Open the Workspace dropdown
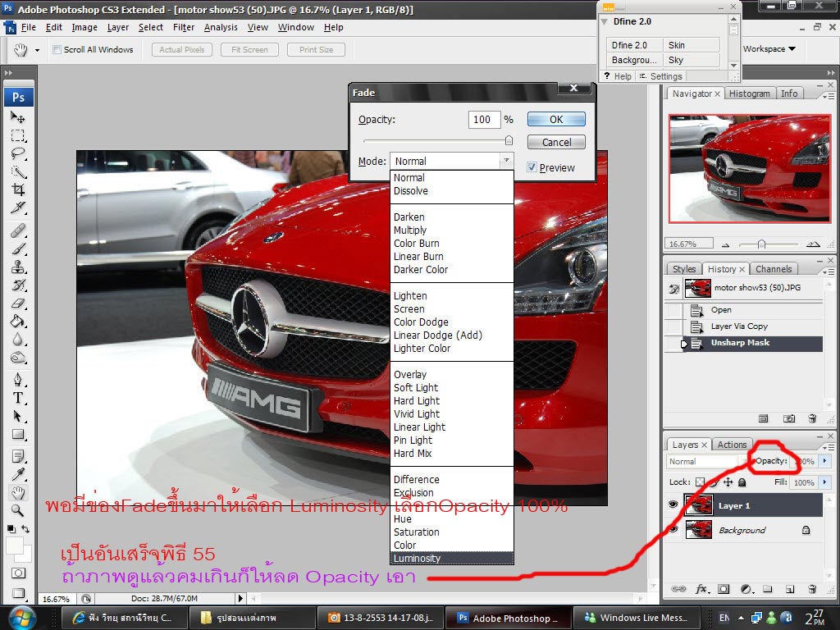 point(769,48)
